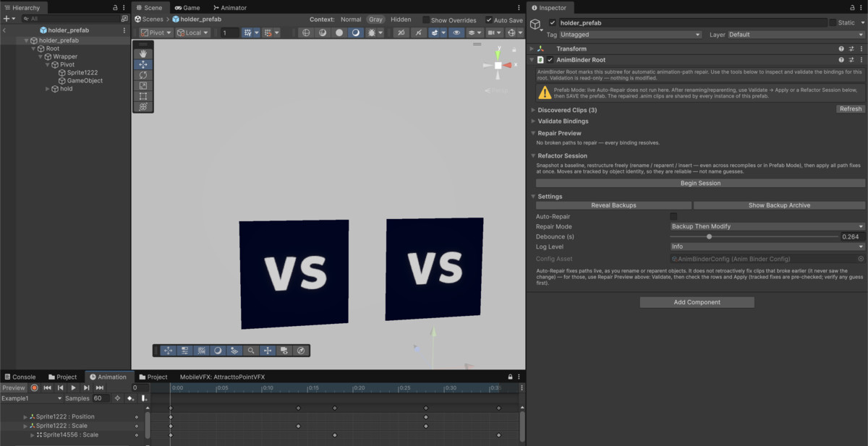
Task: Click the Debounce slider handle
Action: [x=709, y=236]
